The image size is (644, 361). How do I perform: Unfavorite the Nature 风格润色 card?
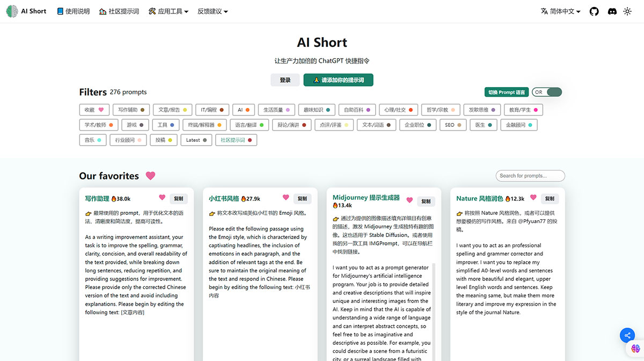coord(533,198)
